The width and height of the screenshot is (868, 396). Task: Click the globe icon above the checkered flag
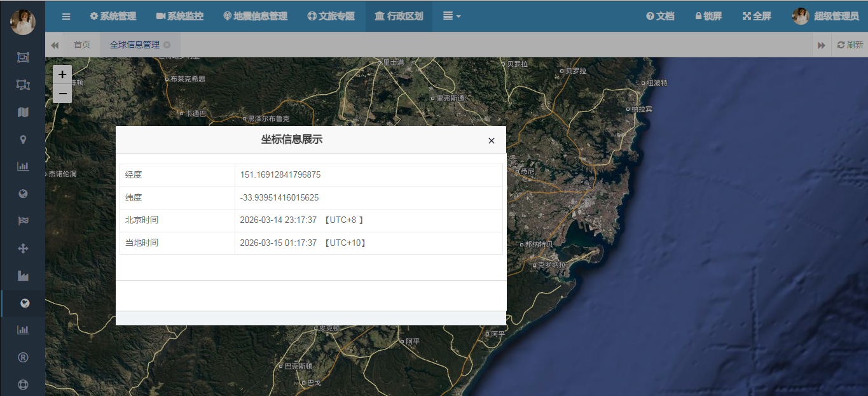point(23,194)
